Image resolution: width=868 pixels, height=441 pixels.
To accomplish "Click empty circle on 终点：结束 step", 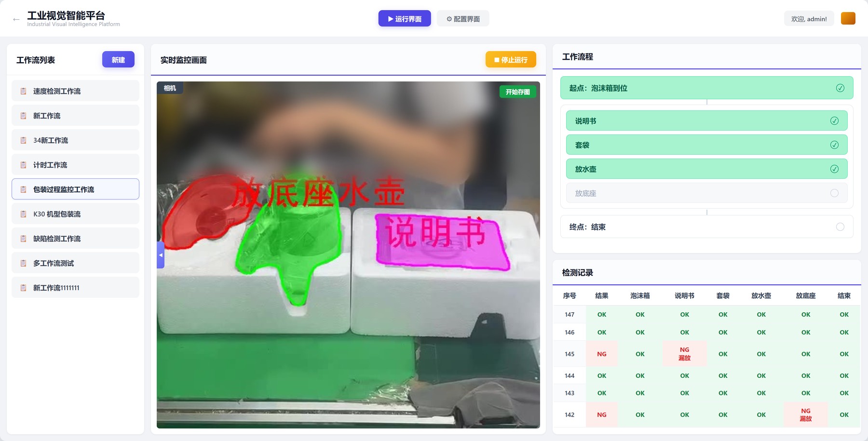I will (840, 227).
